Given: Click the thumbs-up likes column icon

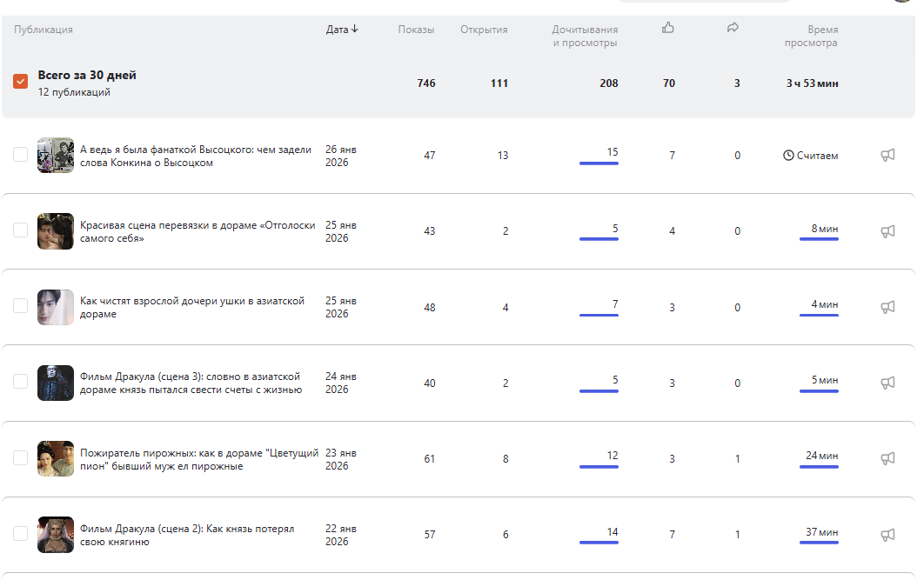Looking at the screenshot, I should coord(668,28).
